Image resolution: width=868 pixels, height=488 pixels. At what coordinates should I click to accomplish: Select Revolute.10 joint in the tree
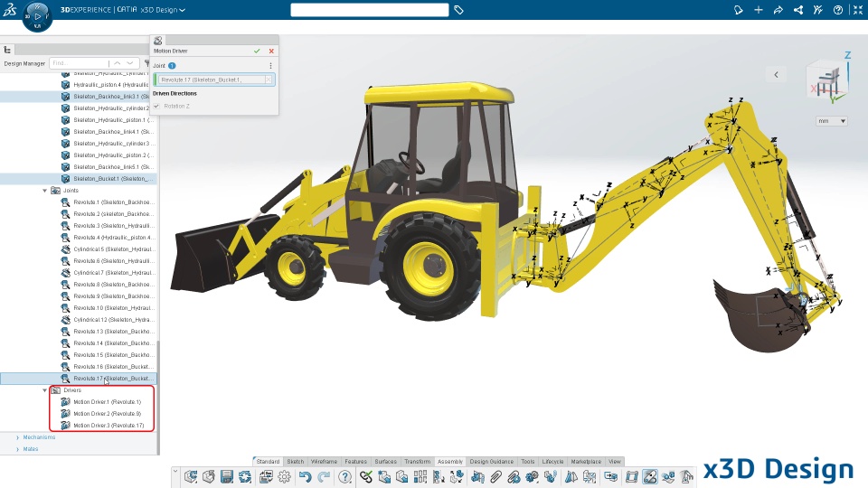pyautogui.click(x=108, y=308)
